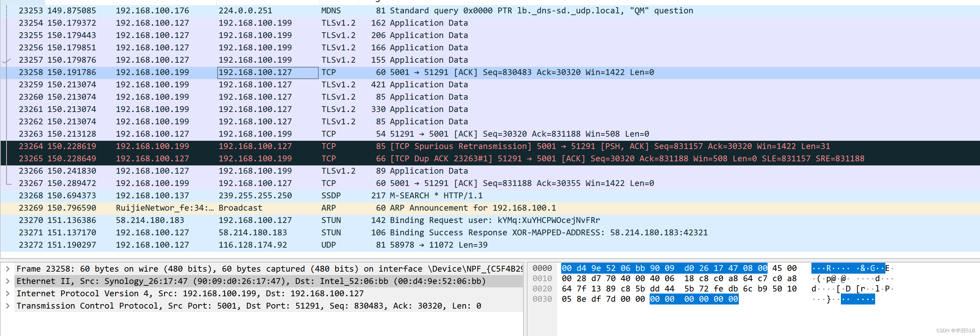Select packet 23262 TLSv1.2 Application Data
The height and width of the screenshot is (336, 980).
tap(490, 122)
